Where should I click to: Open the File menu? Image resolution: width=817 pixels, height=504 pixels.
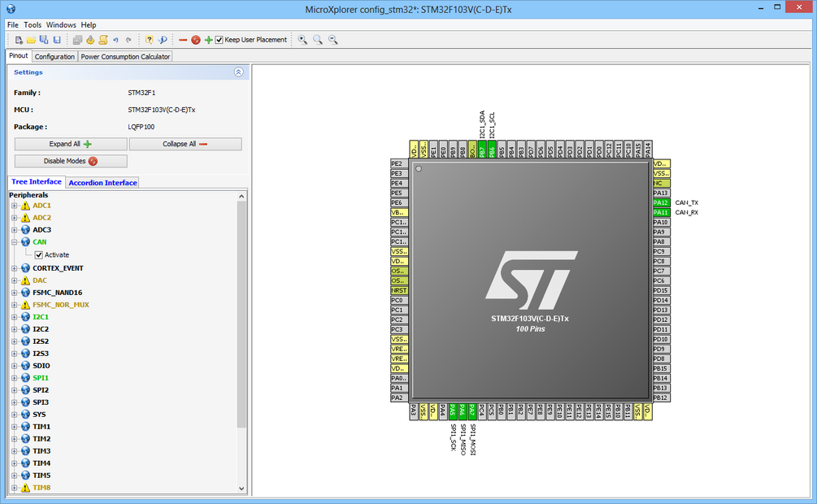click(x=12, y=24)
